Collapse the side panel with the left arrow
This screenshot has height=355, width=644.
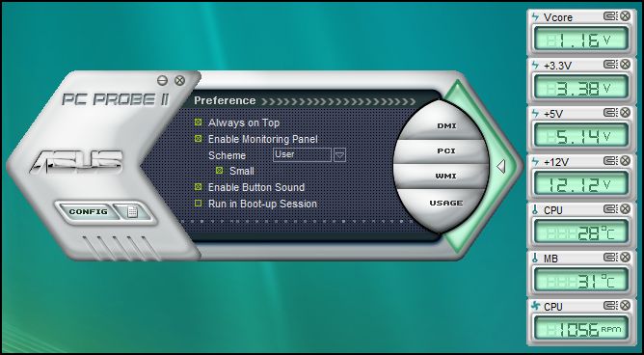500,166
